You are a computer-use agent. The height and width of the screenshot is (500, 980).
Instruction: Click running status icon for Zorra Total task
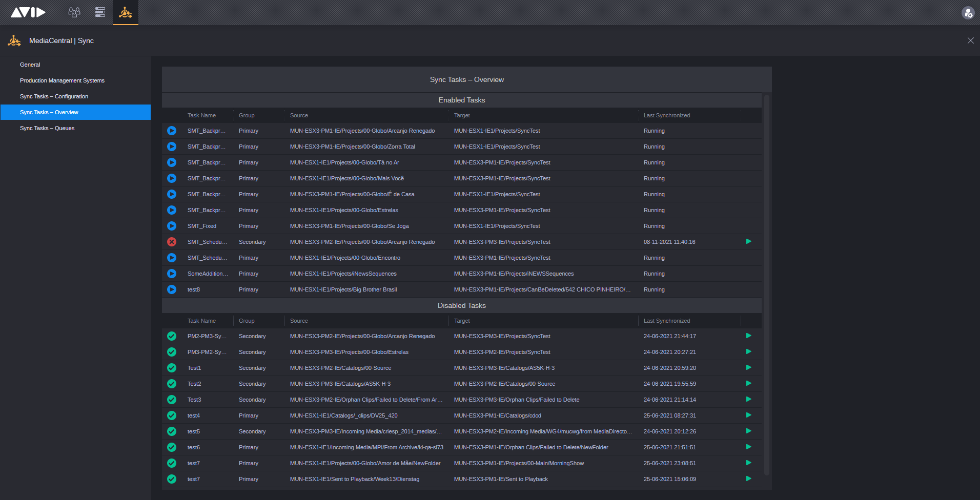coord(172,147)
